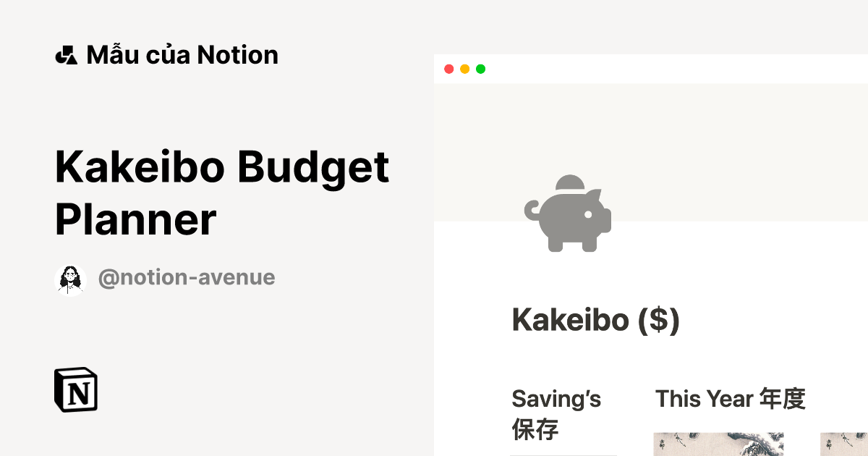Select the yellow traffic light dot
Image resolution: width=868 pixels, height=456 pixels.
pyautogui.click(x=465, y=69)
